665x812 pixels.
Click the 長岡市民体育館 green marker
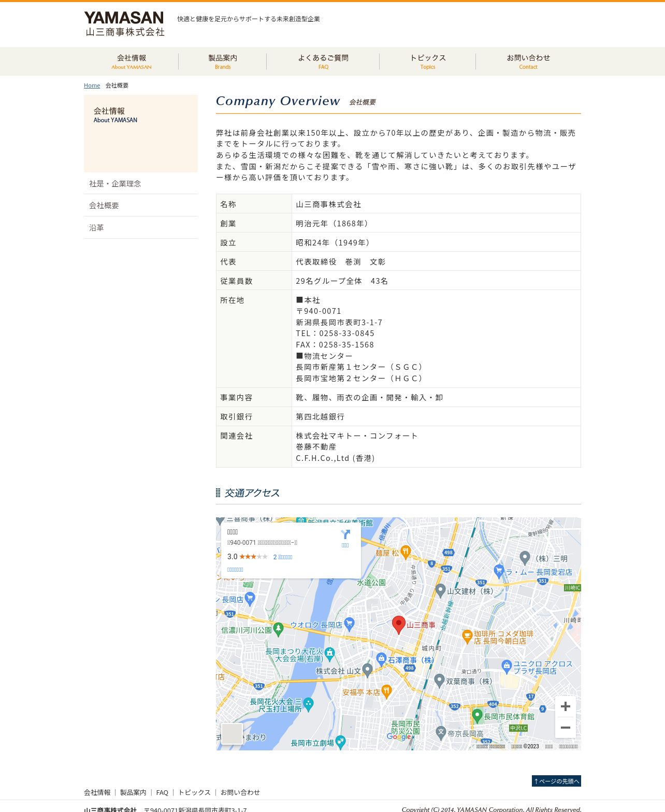click(477, 716)
